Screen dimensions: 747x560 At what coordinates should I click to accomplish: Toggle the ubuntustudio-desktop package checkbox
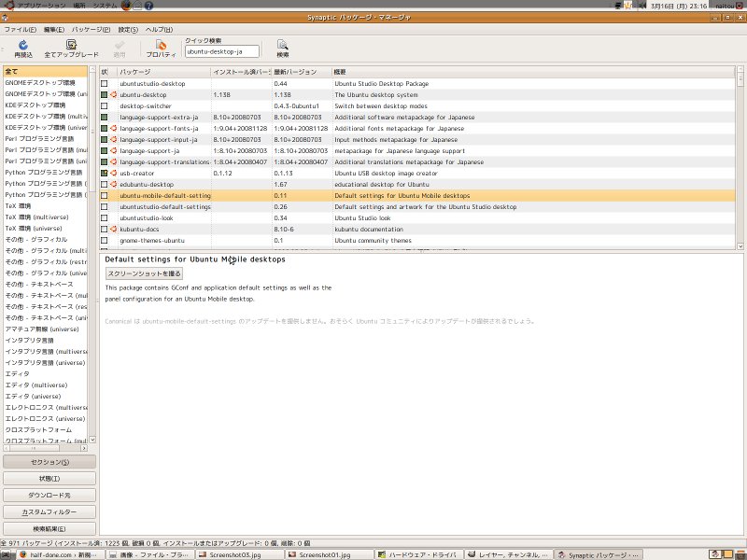(105, 84)
